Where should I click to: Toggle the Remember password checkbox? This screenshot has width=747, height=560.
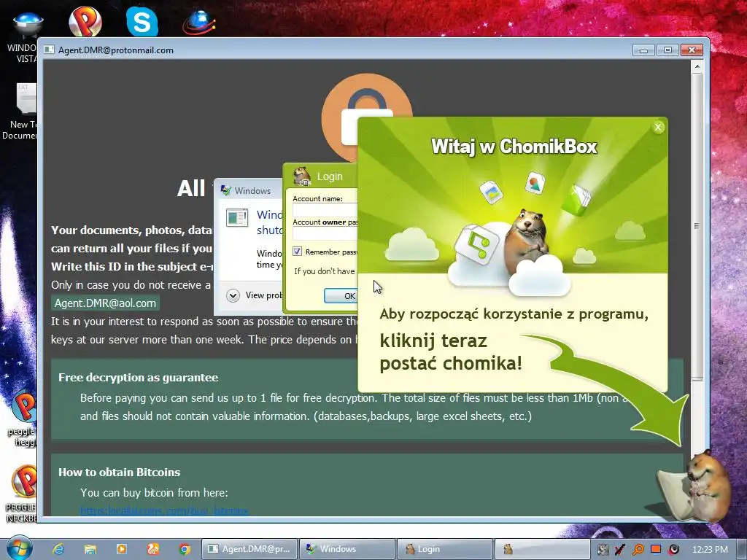tap(298, 252)
